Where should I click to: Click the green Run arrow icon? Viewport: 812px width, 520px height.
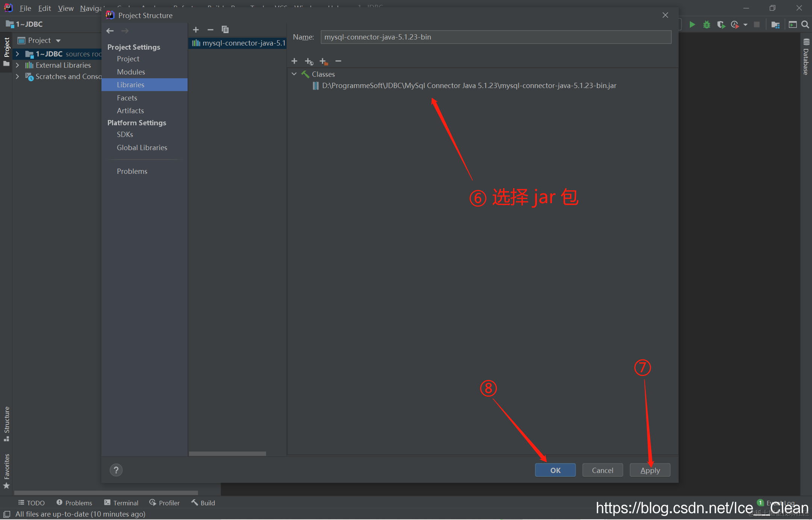coord(692,24)
